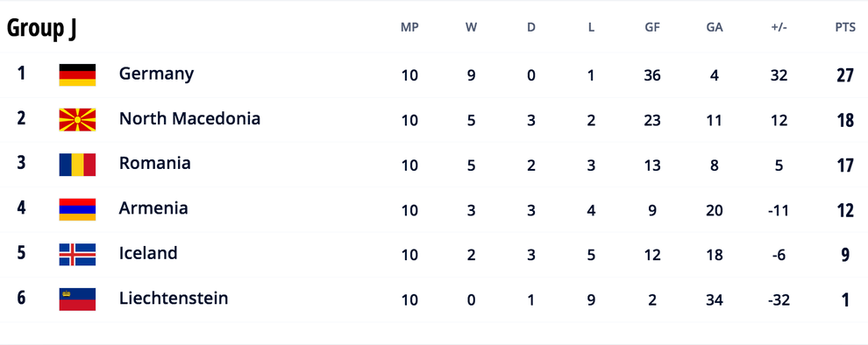This screenshot has width=868, height=345.
Task: Click the +/- column header
Action: 779,28
